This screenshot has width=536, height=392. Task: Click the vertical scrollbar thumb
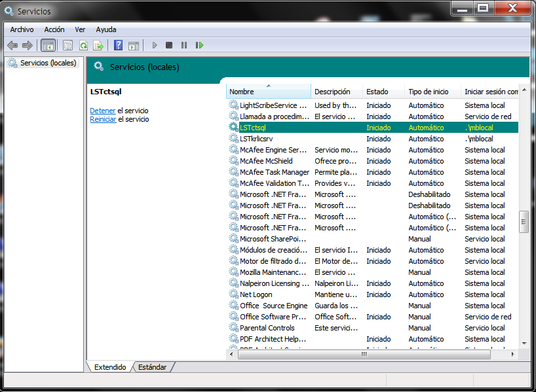(x=524, y=222)
